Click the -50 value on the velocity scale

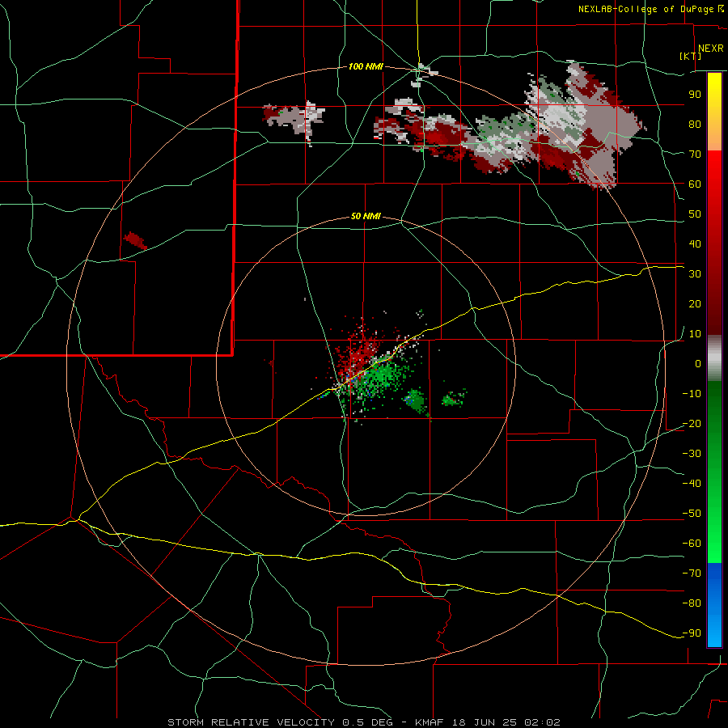click(x=692, y=514)
